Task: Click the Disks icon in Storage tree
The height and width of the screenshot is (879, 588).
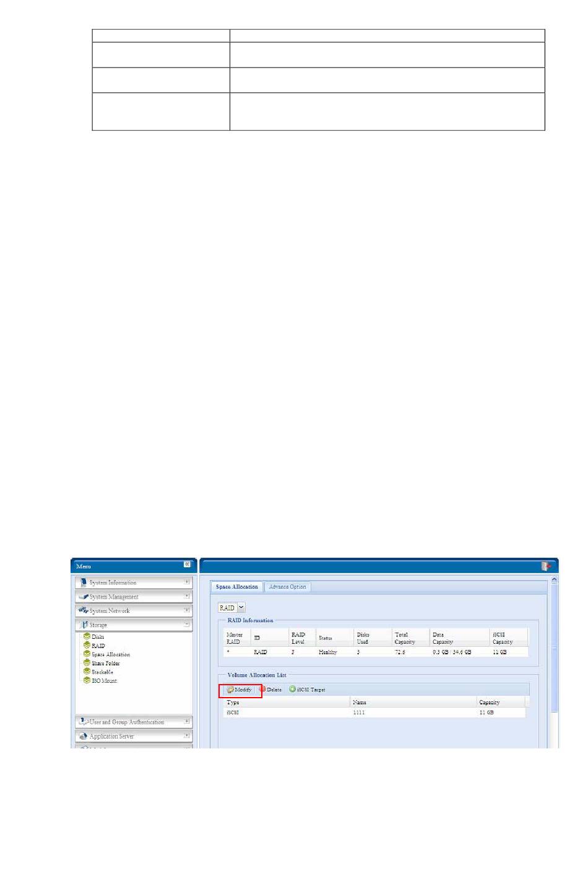Action: point(87,636)
